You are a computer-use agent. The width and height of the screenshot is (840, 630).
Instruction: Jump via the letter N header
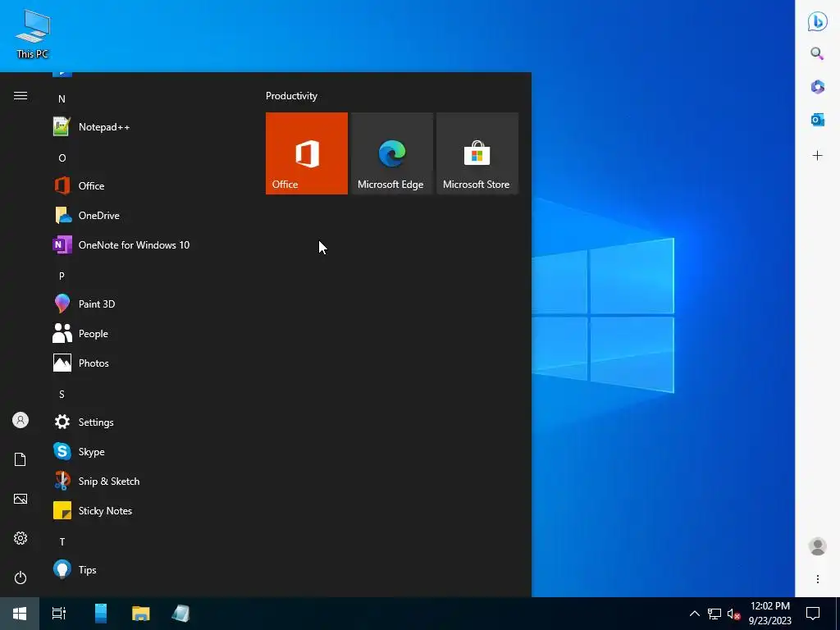click(x=62, y=99)
